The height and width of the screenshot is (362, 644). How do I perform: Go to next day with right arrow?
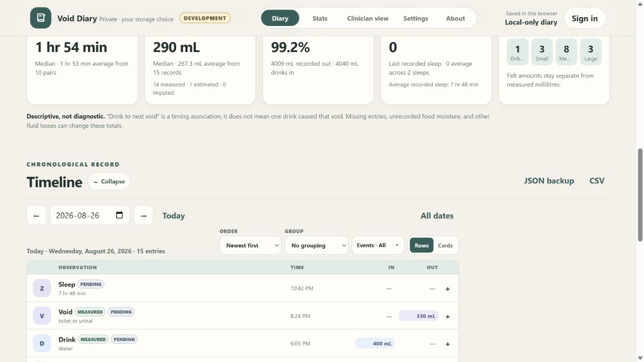click(x=144, y=215)
